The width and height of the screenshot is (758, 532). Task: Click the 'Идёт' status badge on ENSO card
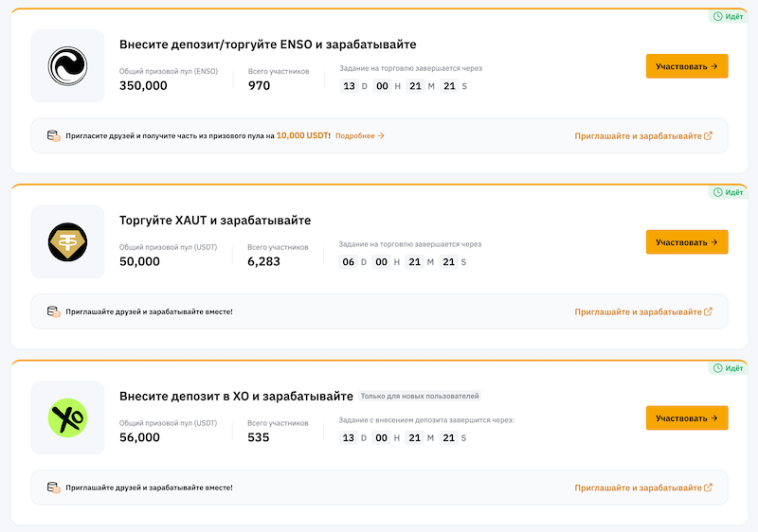click(x=728, y=16)
